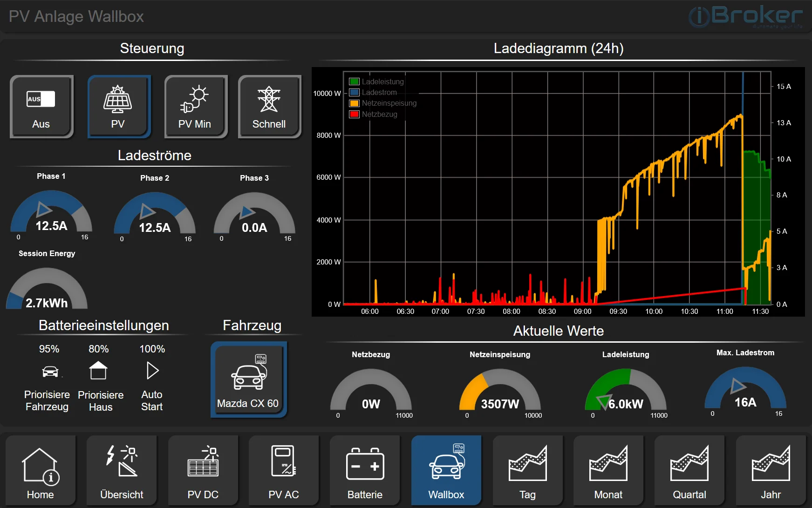Viewport: 812px width, 508px height.
Task: Click the 11:30 time axis label
Action: pos(760,312)
